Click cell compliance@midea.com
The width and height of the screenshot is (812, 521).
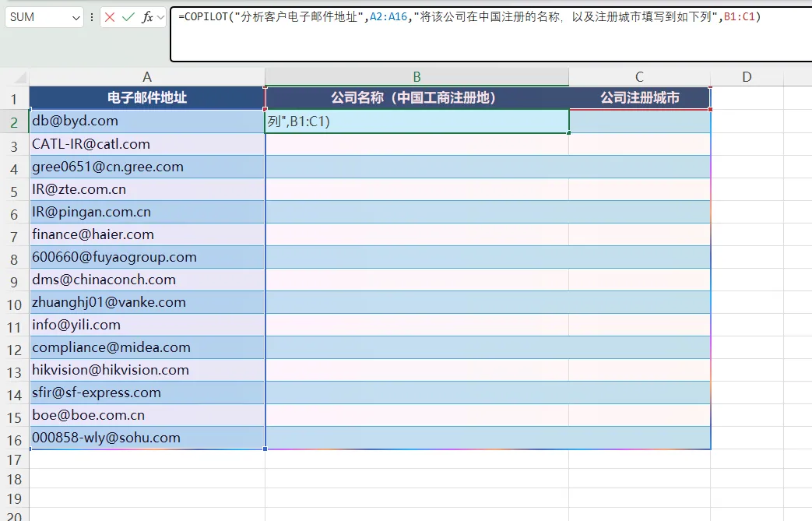click(x=147, y=347)
